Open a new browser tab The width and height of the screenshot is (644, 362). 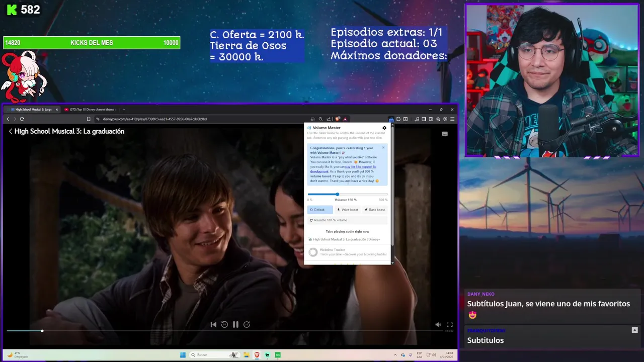(x=124, y=109)
